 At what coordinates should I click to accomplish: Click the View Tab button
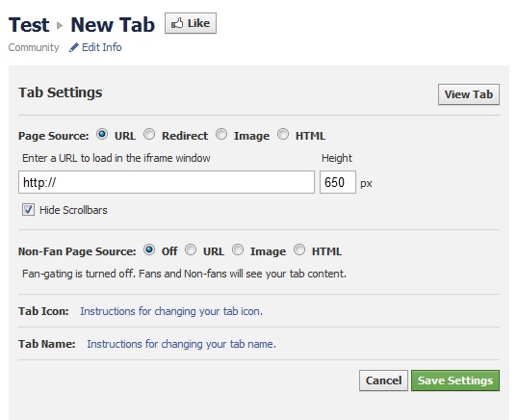pos(469,94)
